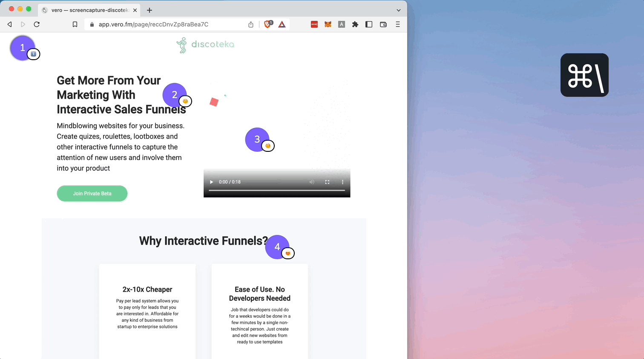Screen dimensions: 644x359
Task: Open comment pin number 2
Action: pyautogui.click(x=175, y=95)
